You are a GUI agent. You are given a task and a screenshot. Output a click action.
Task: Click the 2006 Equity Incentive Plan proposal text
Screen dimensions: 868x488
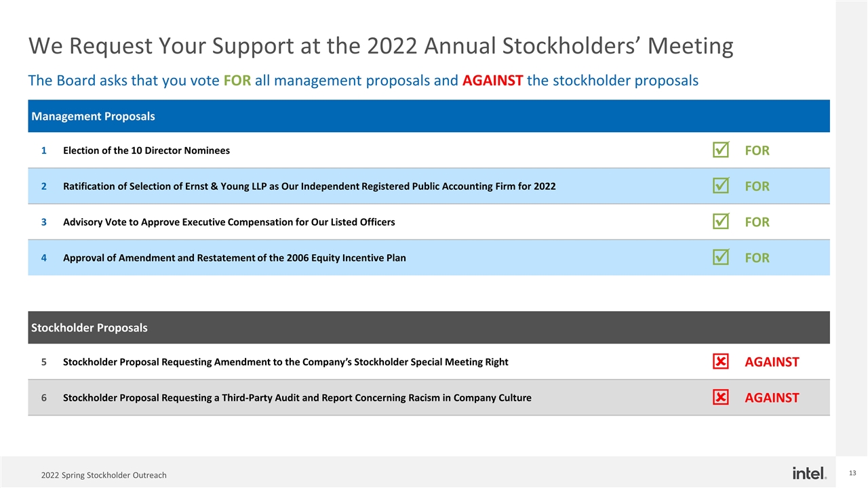[x=235, y=258]
